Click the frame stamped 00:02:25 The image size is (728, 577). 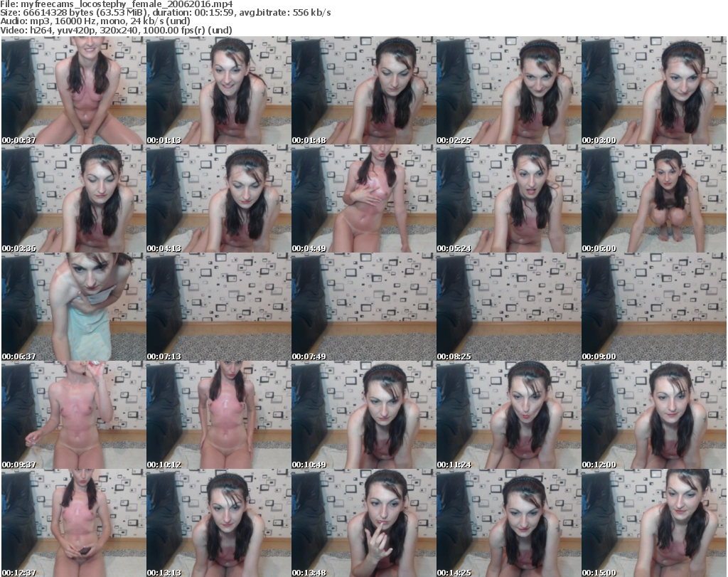508,90
